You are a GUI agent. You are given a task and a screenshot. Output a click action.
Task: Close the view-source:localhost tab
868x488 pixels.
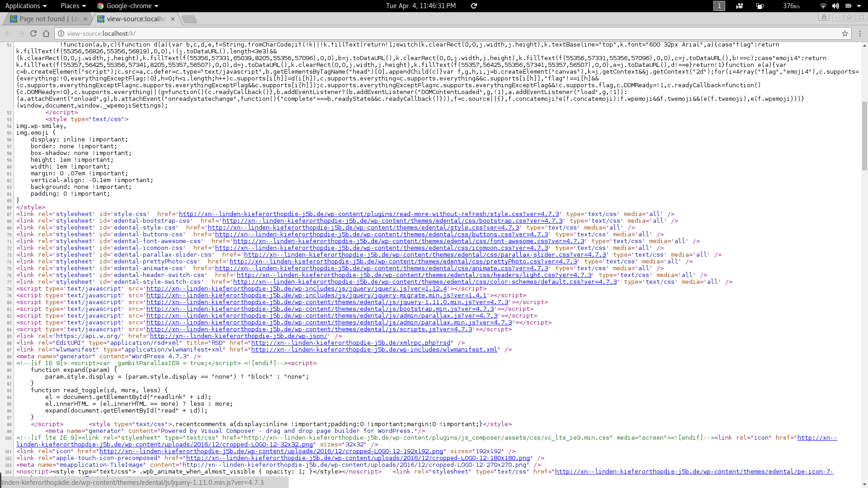coord(173,19)
